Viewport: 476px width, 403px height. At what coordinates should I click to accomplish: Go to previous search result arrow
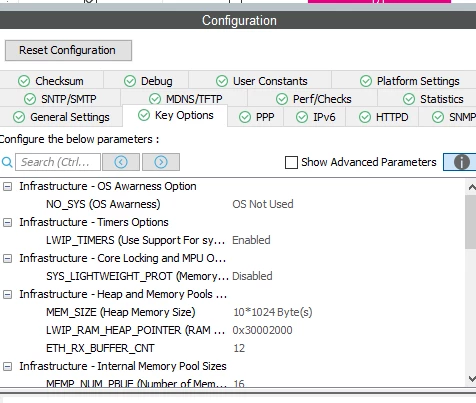pos(121,162)
